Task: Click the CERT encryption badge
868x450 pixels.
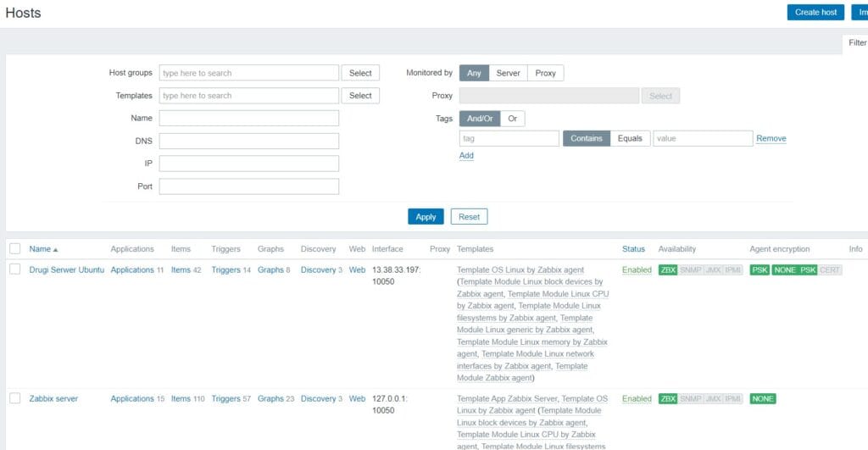Action: [829, 269]
